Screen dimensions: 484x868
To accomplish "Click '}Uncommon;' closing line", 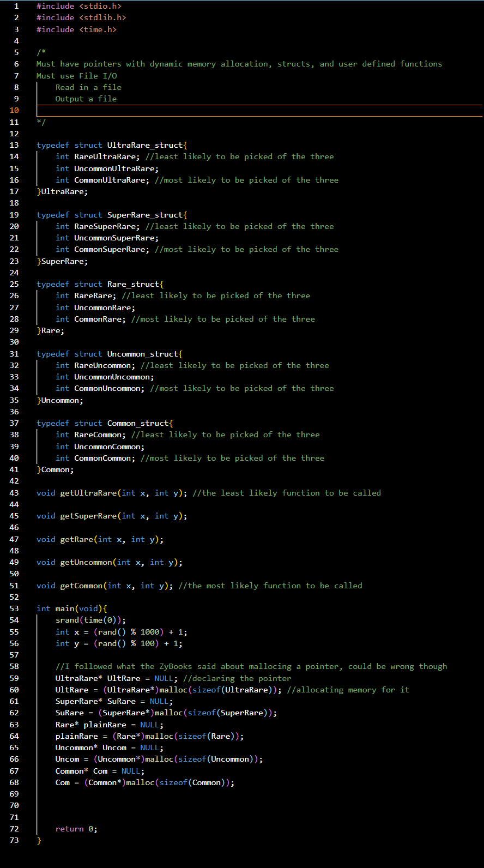I will pos(60,400).
